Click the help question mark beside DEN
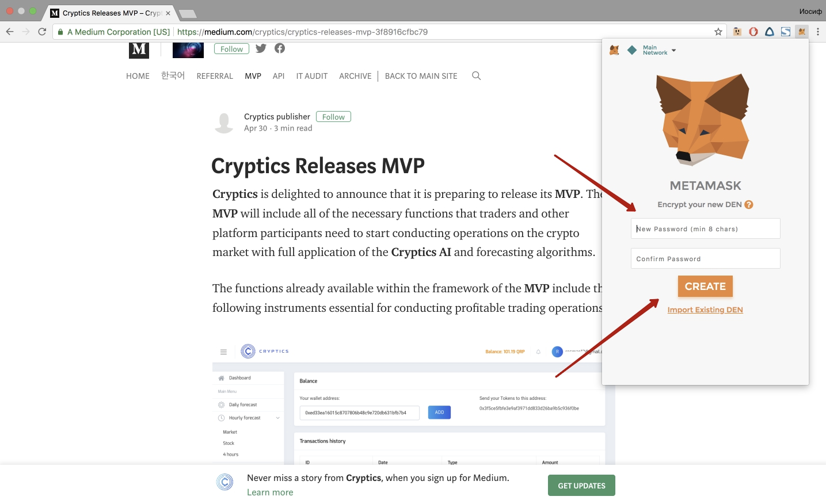826x504 pixels. tap(749, 204)
